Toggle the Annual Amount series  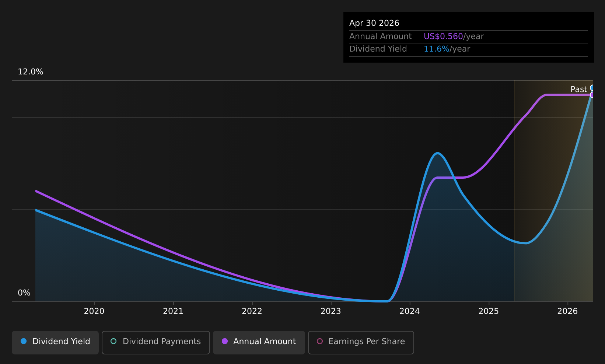coord(259,342)
